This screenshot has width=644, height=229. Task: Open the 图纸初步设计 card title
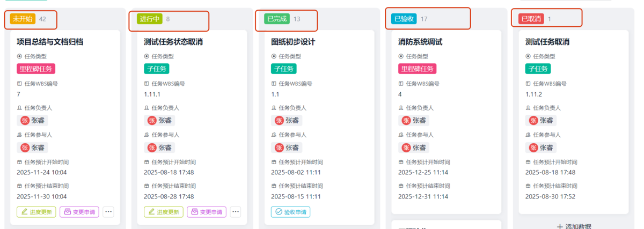point(293,41)
